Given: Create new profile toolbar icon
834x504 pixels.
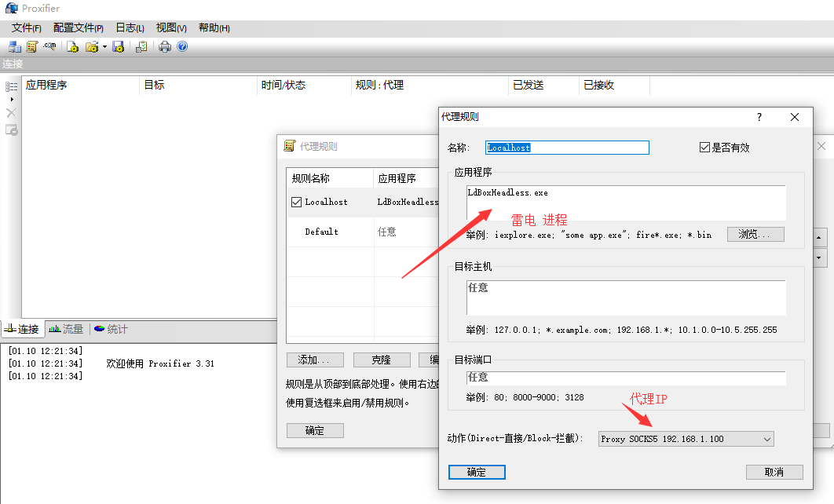Looking at the screenshot, I should pos(73,47).
